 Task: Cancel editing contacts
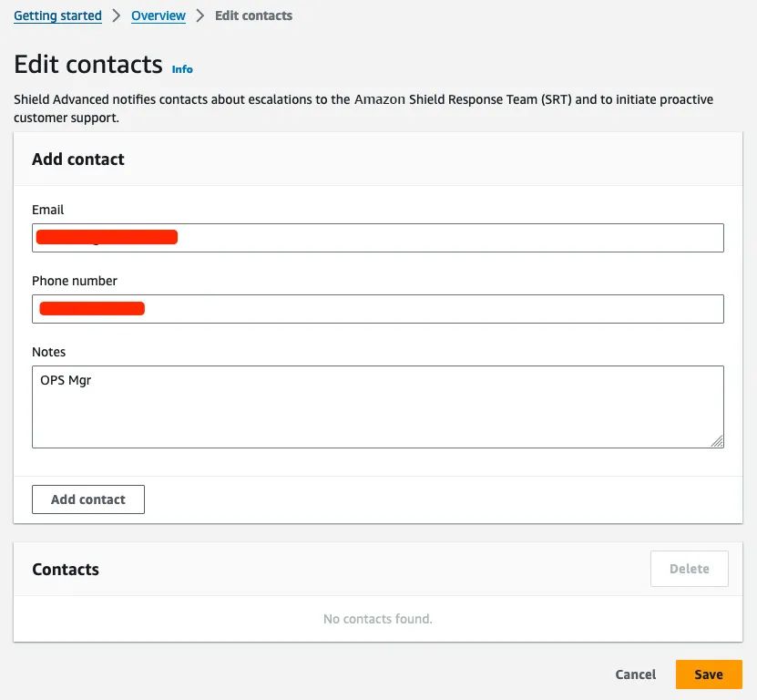(x=635, y=674)
